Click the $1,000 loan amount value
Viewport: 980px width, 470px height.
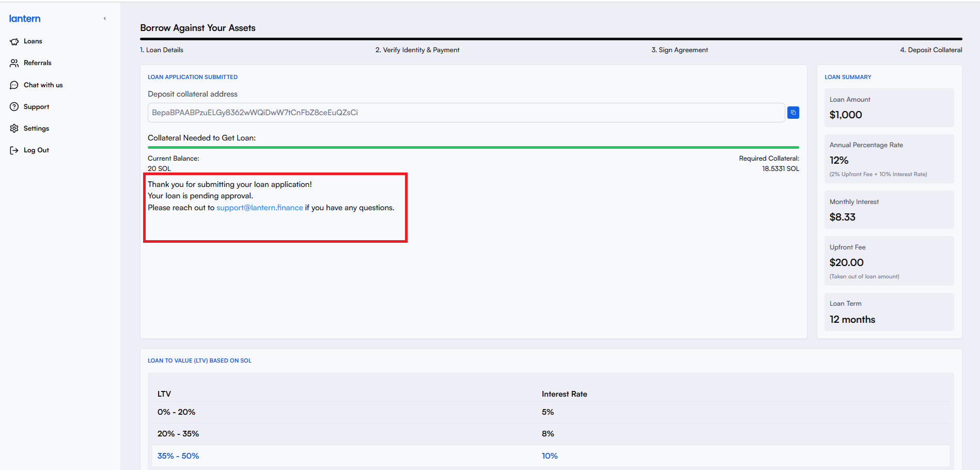click(846, 115)
